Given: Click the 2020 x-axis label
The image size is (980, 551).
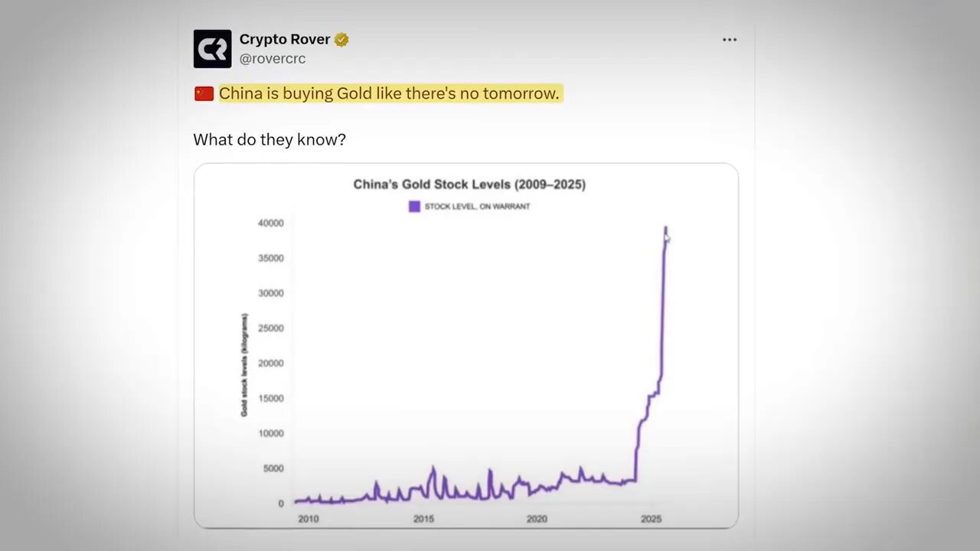Looking at the screenshot, I should pyautogui.click(x=537, y=519).
